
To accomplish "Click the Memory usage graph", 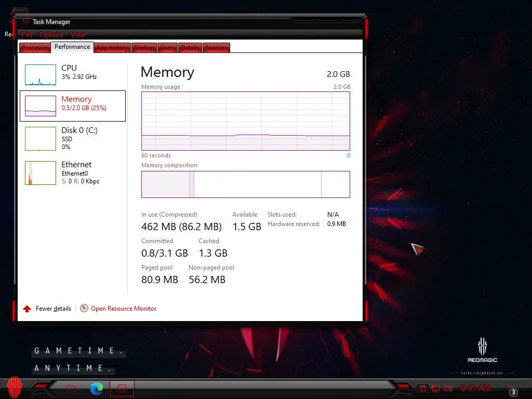I will (x=246, y=121).
